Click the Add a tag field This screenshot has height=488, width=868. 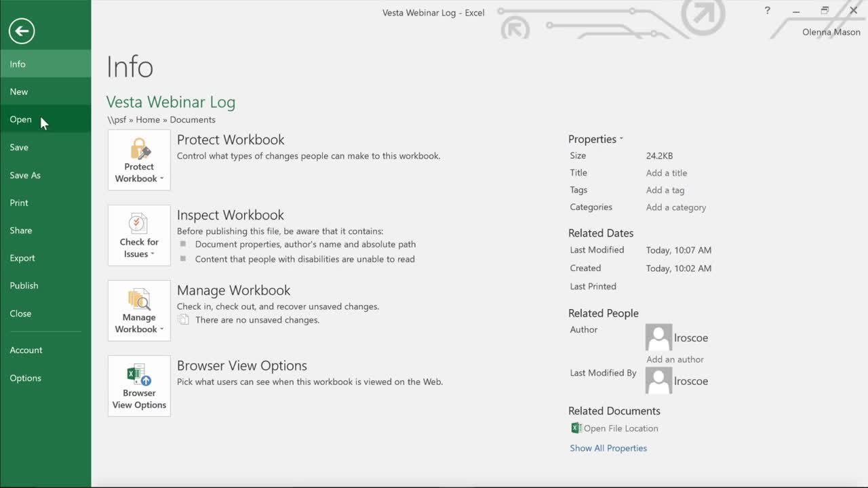tap(665, 190)
